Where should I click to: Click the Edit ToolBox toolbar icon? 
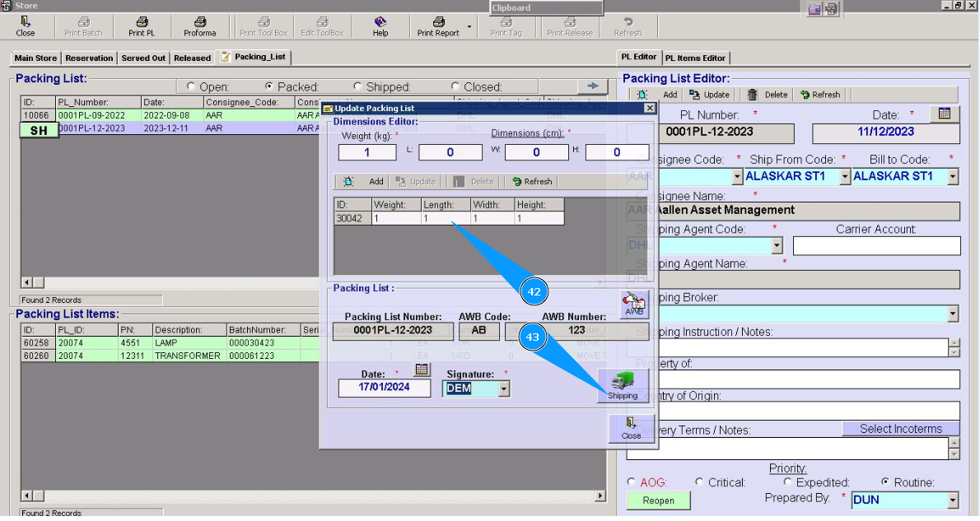point(322,27)
